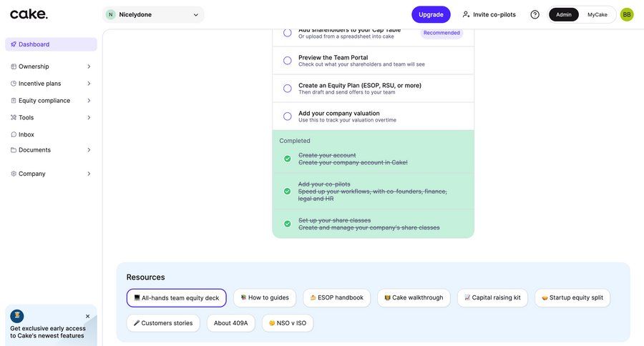Screen dimensions: 644x346
Task: Click the Invite co-pilots person icon
Action: (x=467, y=14)
